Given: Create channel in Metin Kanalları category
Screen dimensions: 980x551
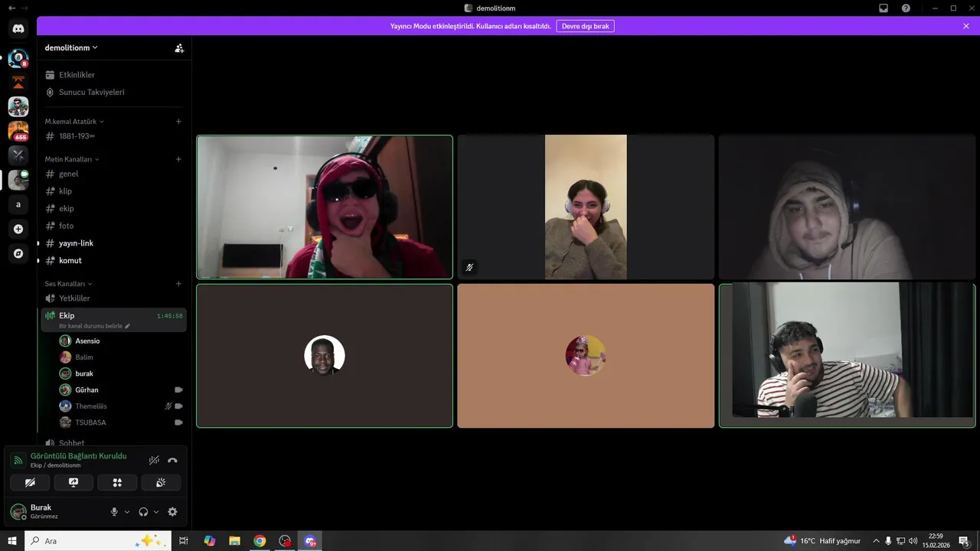Looking at the screenshot, I should pyautogui.click(x=178, y=159).
